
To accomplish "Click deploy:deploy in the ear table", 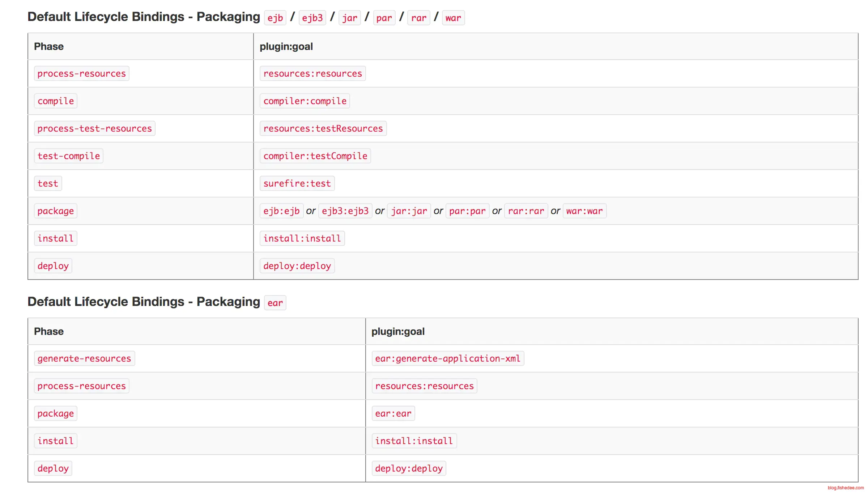I will pos(409,469).
